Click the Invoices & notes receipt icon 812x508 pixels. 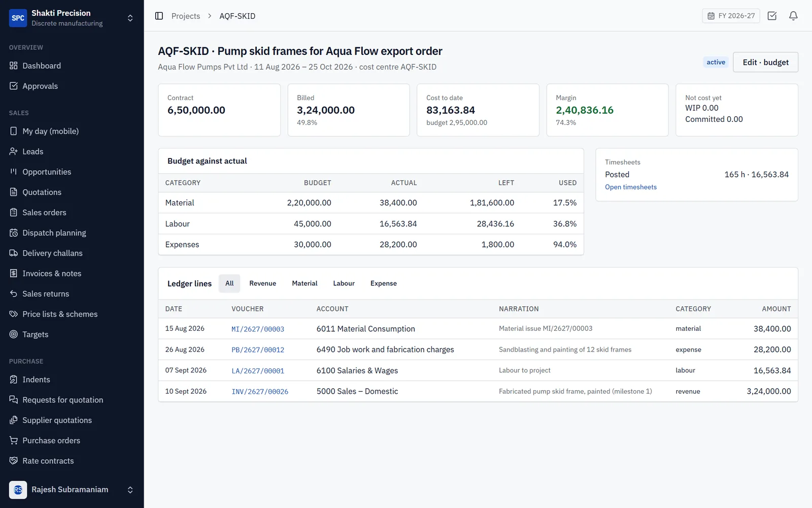tap(14, 273)
